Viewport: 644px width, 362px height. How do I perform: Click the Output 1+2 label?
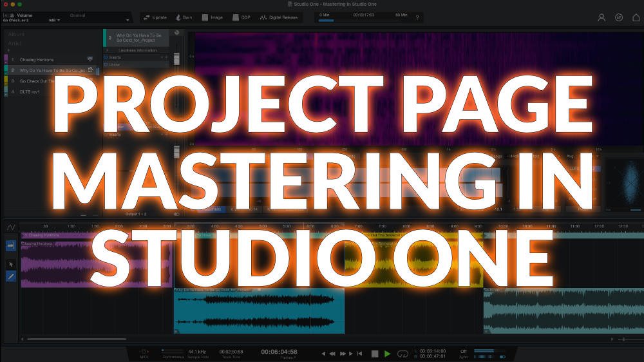click(x=135, y=214)
